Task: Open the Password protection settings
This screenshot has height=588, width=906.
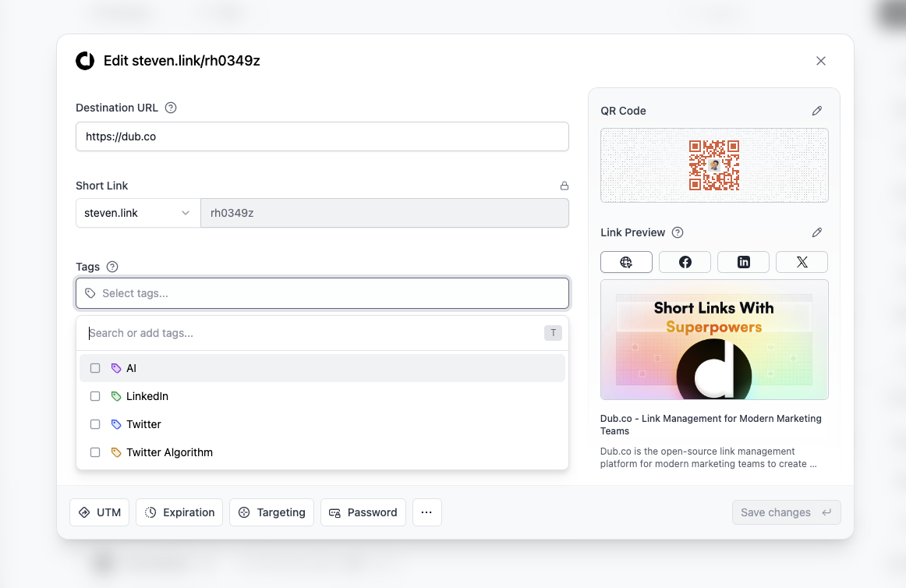Action: tap(363, 512)
